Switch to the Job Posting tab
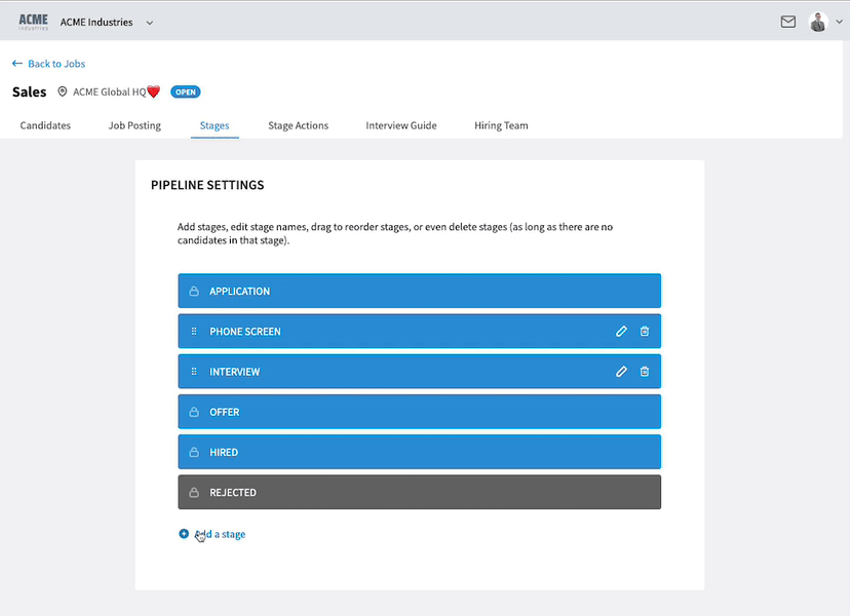 [x=135, y=126]
